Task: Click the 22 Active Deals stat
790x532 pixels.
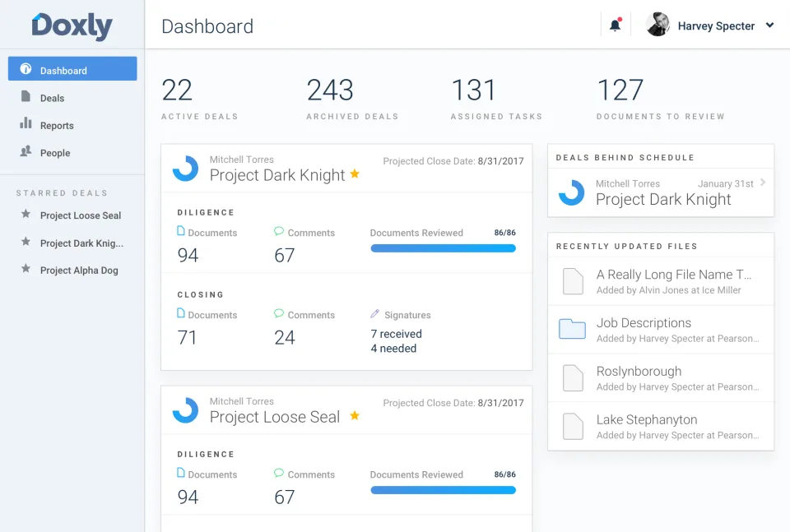Action: [x=199, y=99]
